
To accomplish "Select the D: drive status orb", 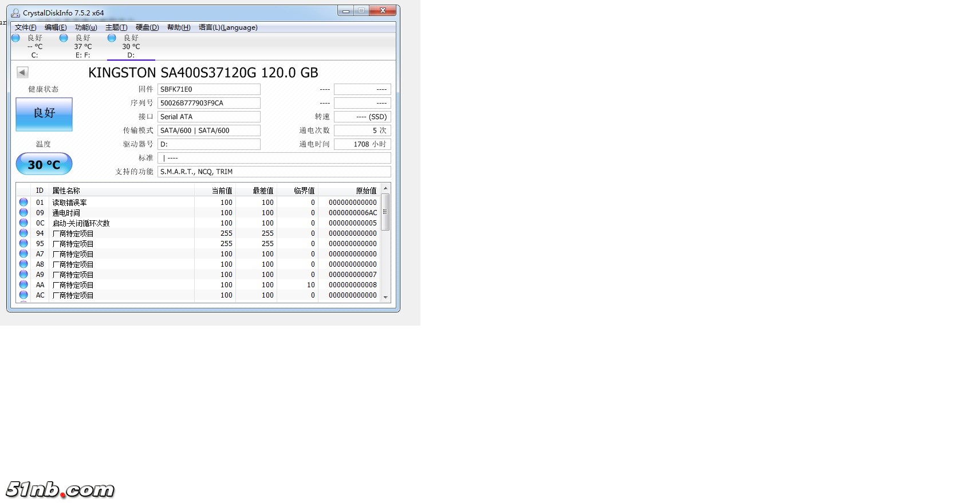I will click(112, 38).
